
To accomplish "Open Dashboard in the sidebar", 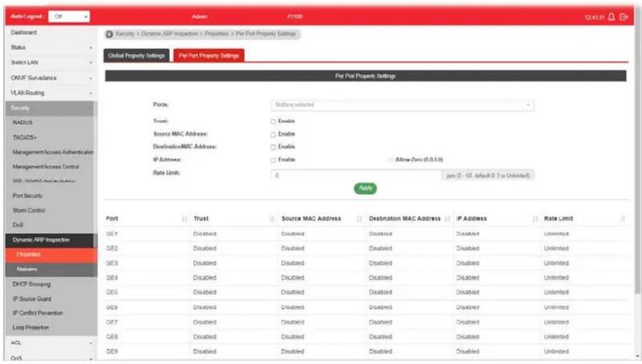I will click(24, 32).
